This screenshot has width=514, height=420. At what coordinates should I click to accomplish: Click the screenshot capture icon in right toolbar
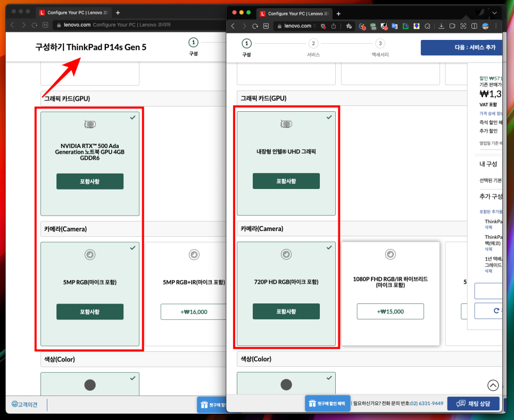tap(463, 26)
